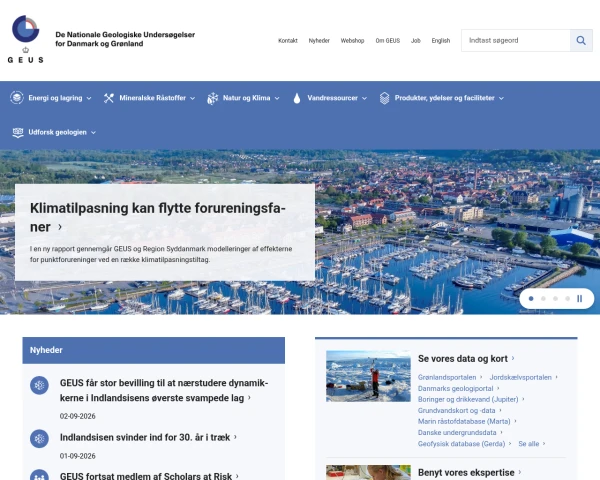600x480 pixels.
Task: Click the snowflake icon beside the bevilling news
Action: [39, 385]
